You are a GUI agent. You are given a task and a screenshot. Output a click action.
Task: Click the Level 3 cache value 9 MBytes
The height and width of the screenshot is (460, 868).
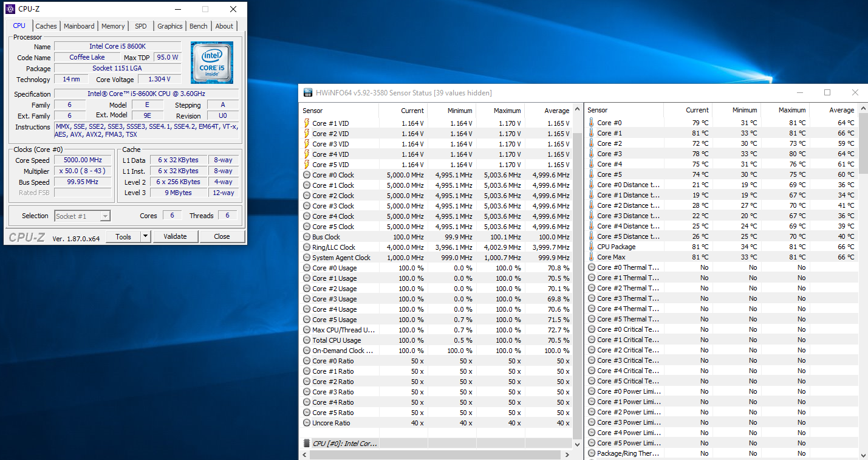[x=179, y=193]
